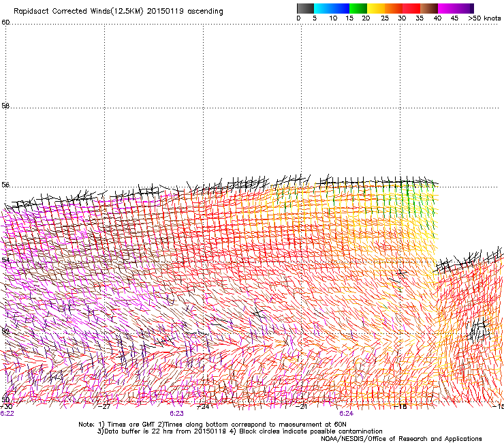Click the 56 latitude axis label
Screen dimensions: 504x443
pyautogui.click(x=5, y=185)
